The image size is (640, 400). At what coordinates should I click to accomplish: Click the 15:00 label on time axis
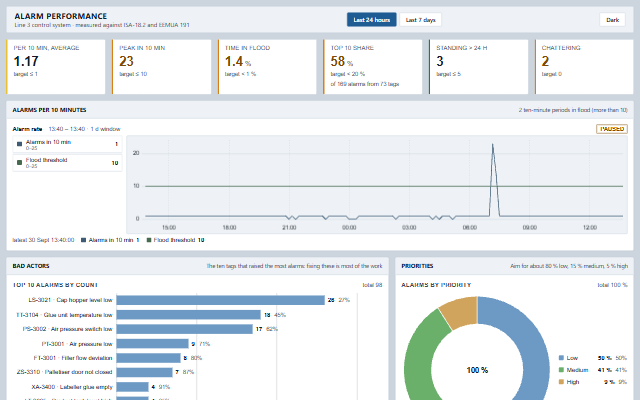(169, 227)
